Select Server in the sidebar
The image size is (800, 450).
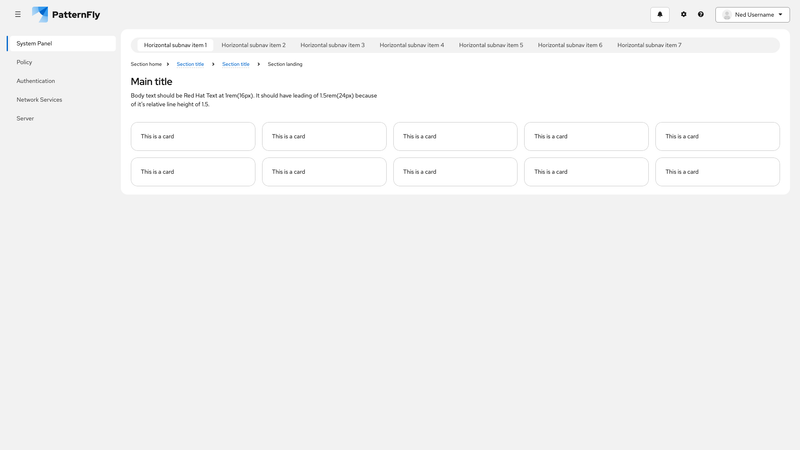tap(25, 118)
